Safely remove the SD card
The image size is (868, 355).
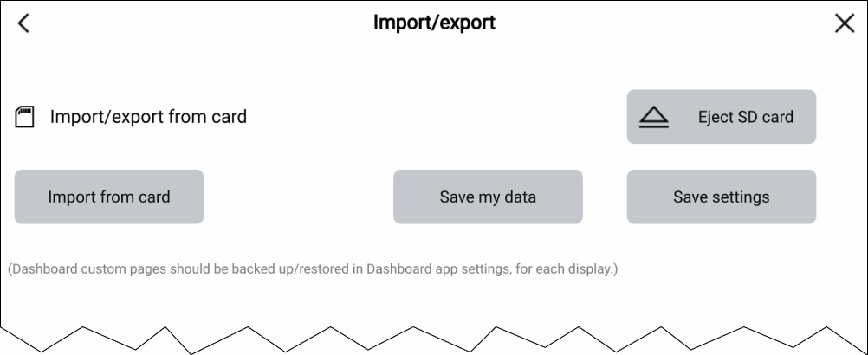click(x=721, y=117)
